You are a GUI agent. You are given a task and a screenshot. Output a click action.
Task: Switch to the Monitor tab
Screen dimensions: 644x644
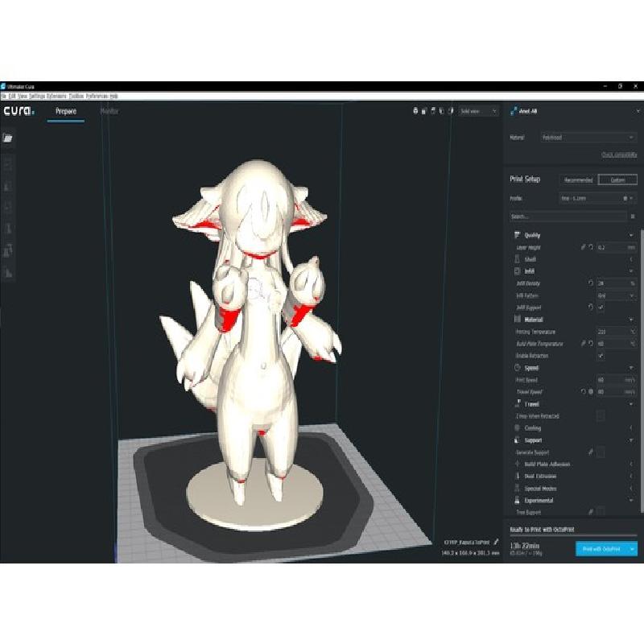[x=109, y=111]
